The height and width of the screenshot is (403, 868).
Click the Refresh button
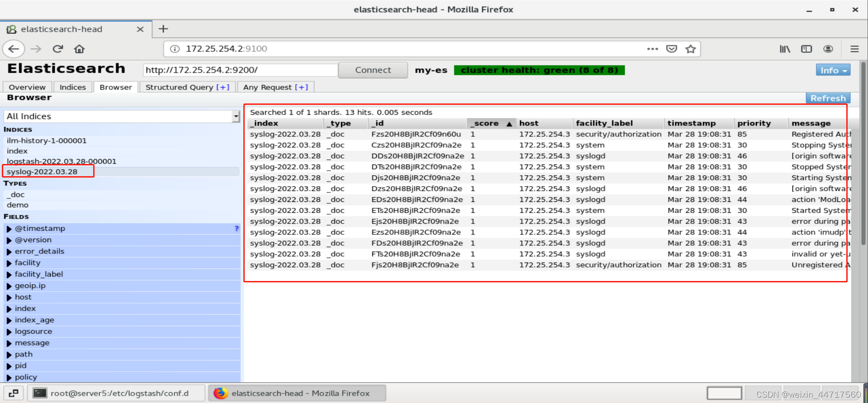coord(828,98)
